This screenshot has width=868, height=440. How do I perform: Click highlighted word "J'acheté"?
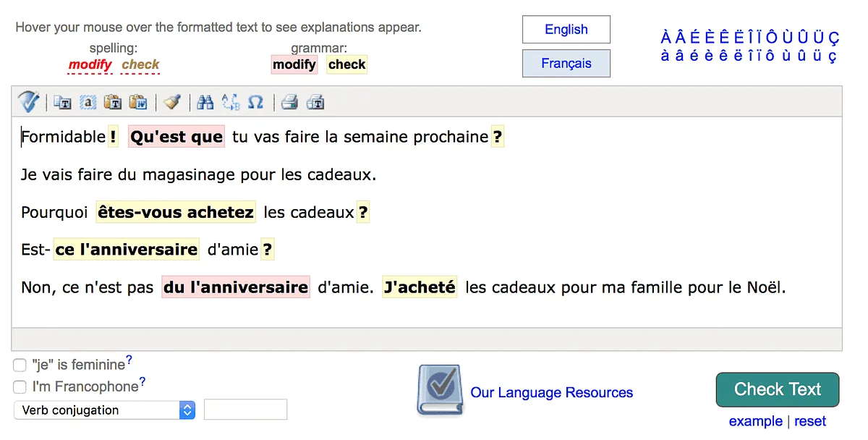420,287
